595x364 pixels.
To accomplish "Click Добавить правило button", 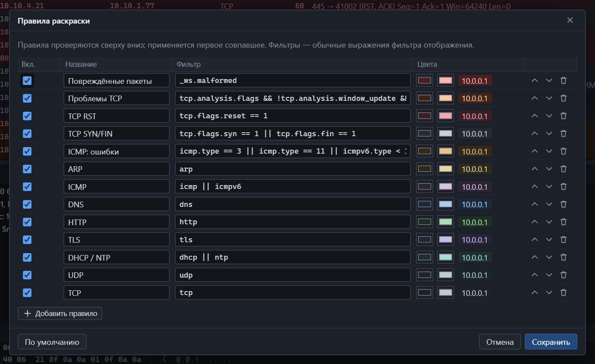I will point(60,313).
